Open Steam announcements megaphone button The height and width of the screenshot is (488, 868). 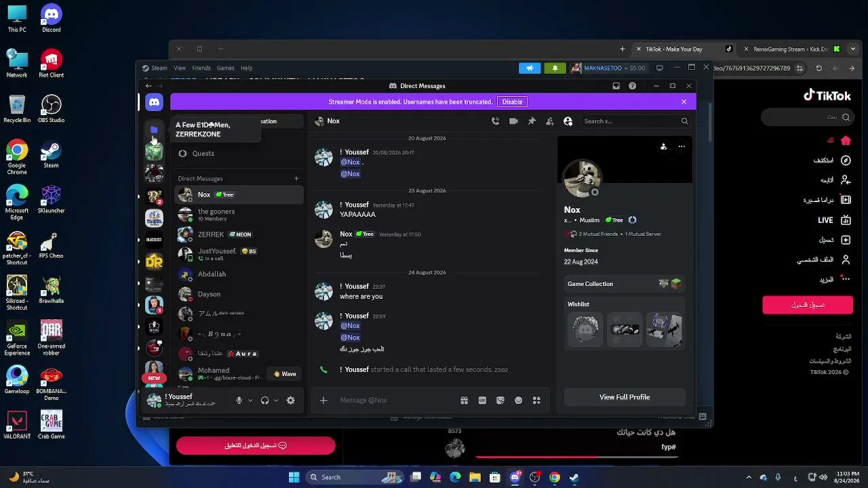pos(530,68)
